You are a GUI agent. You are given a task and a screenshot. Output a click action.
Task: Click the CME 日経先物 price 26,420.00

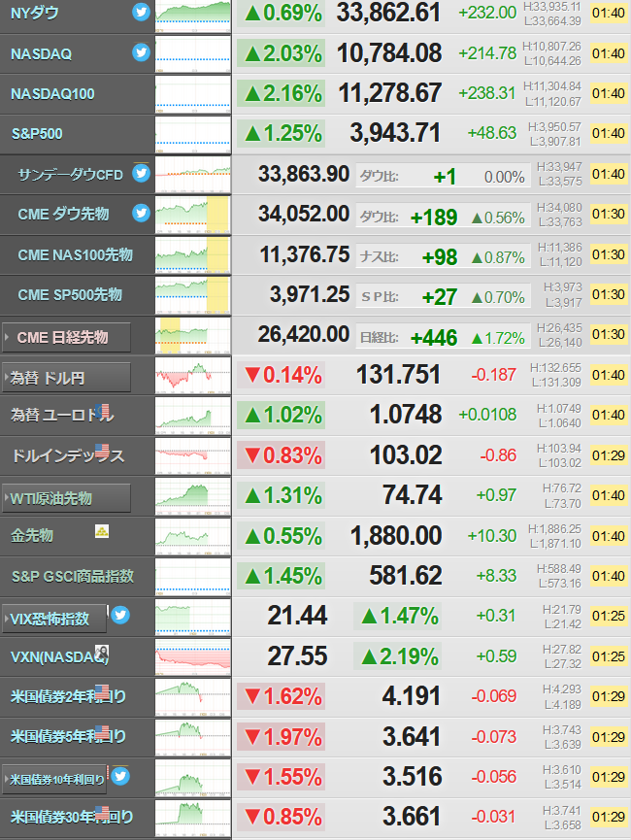point(304,334)
